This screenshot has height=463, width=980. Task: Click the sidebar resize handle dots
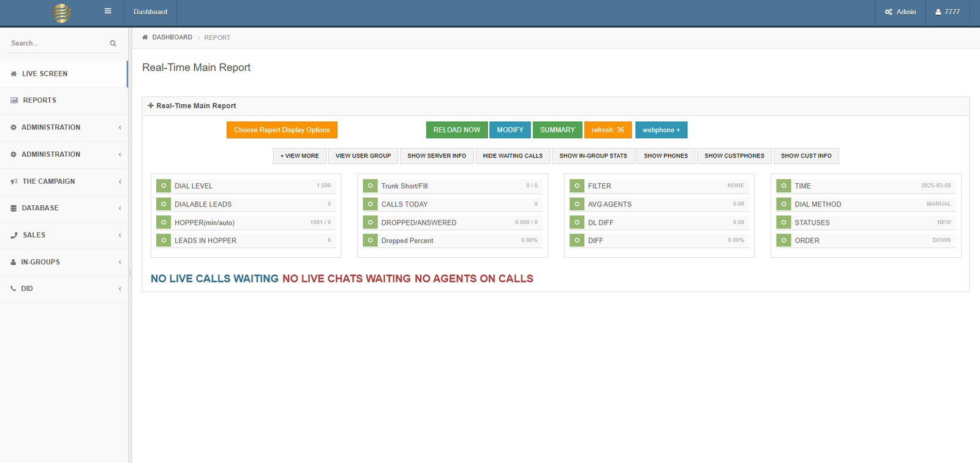click(x=130, y=273)
